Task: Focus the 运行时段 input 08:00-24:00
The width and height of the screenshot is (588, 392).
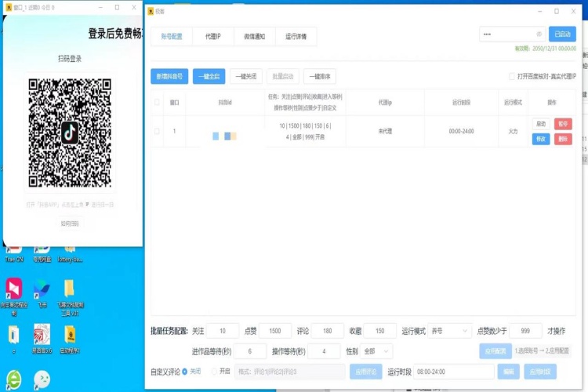Action: 454,372
